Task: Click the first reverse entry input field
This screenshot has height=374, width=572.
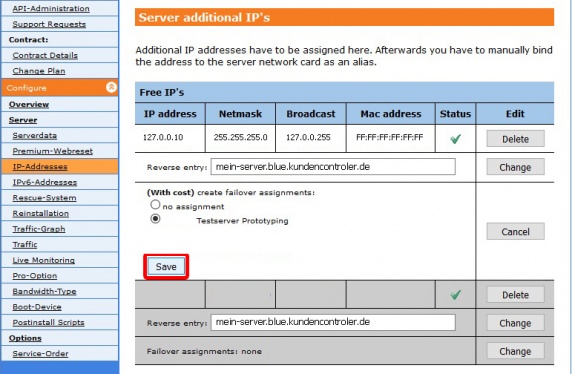Action: (x=333, y=167)
